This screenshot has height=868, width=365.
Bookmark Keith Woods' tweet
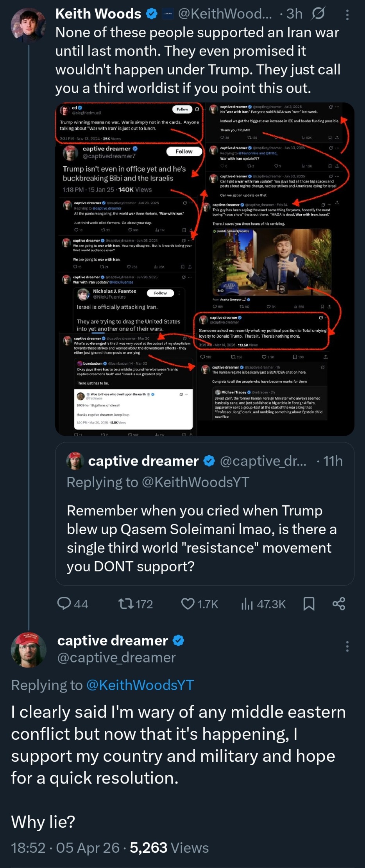309,604
